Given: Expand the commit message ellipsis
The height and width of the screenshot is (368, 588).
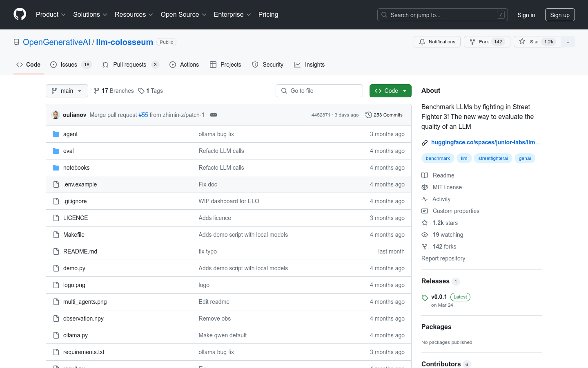Looking at the screenshot, I should (214, 115).
